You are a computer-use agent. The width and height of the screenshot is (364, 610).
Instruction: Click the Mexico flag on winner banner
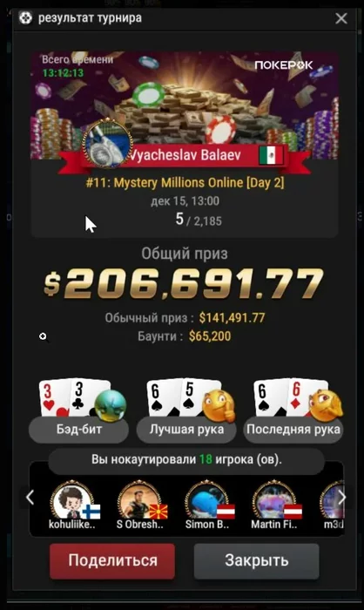tap(271, 155)
